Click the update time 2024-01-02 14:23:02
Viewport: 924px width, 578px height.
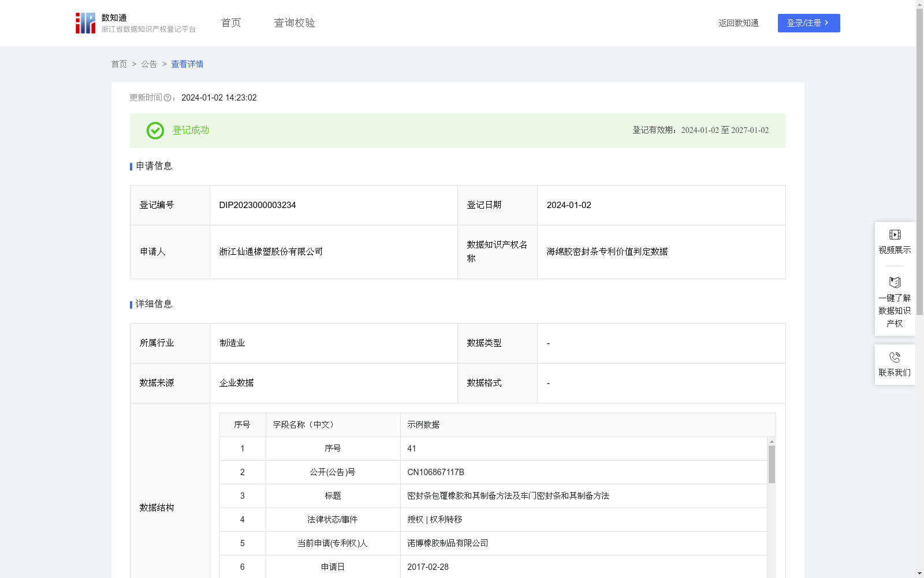(x=219, y=98)
